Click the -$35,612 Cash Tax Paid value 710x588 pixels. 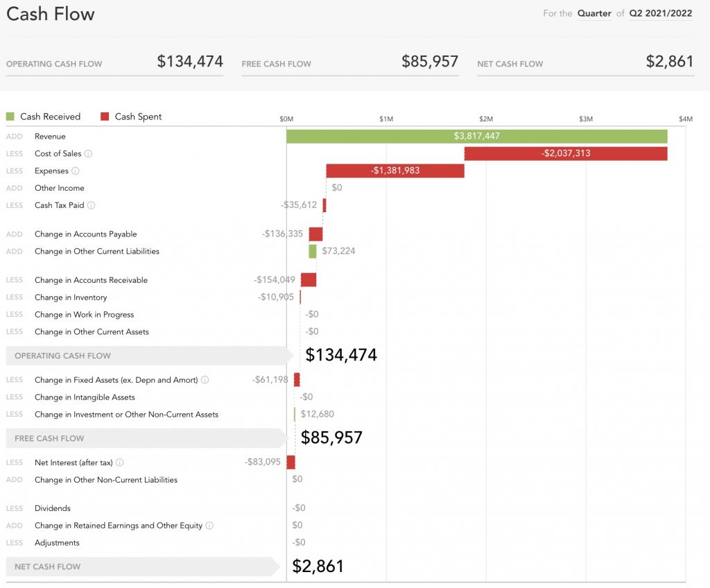click(x=299, y=205)
